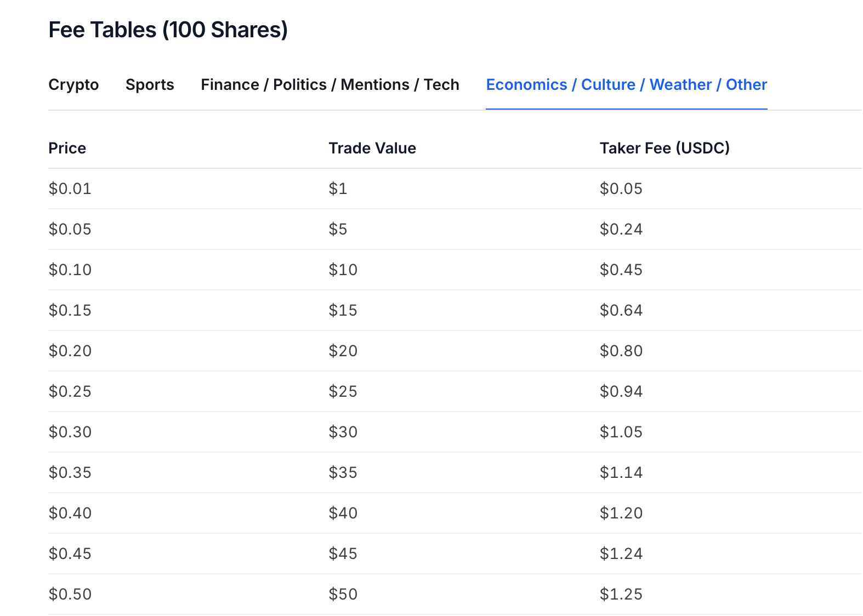Click the $1.24 taker fee cell

tap(621, 554)
